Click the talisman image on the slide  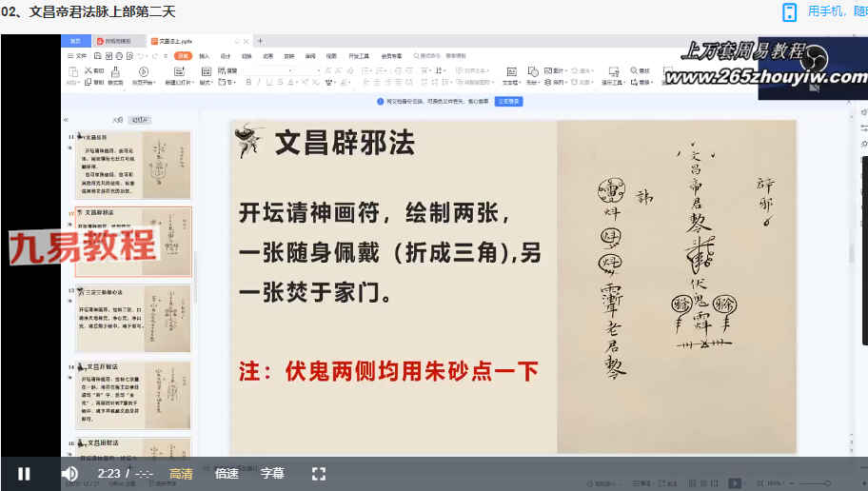point(677,286)
